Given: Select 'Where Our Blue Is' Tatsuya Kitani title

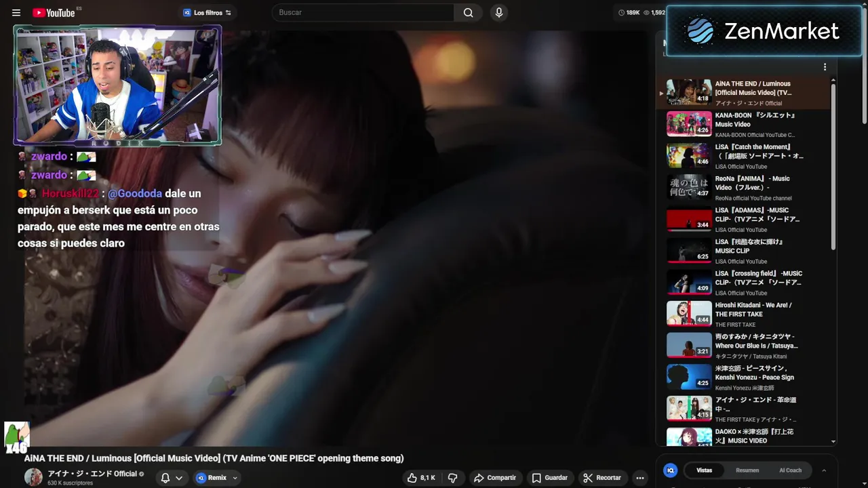Looking at the screenshot, I should point(756,341).
